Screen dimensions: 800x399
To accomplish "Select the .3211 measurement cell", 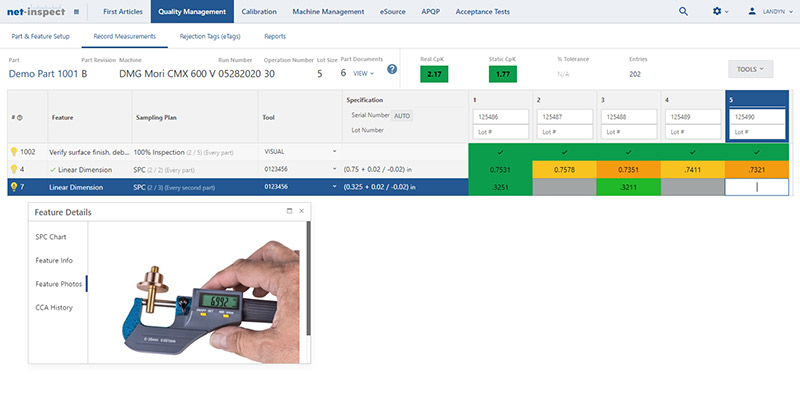I will point(629,187).
